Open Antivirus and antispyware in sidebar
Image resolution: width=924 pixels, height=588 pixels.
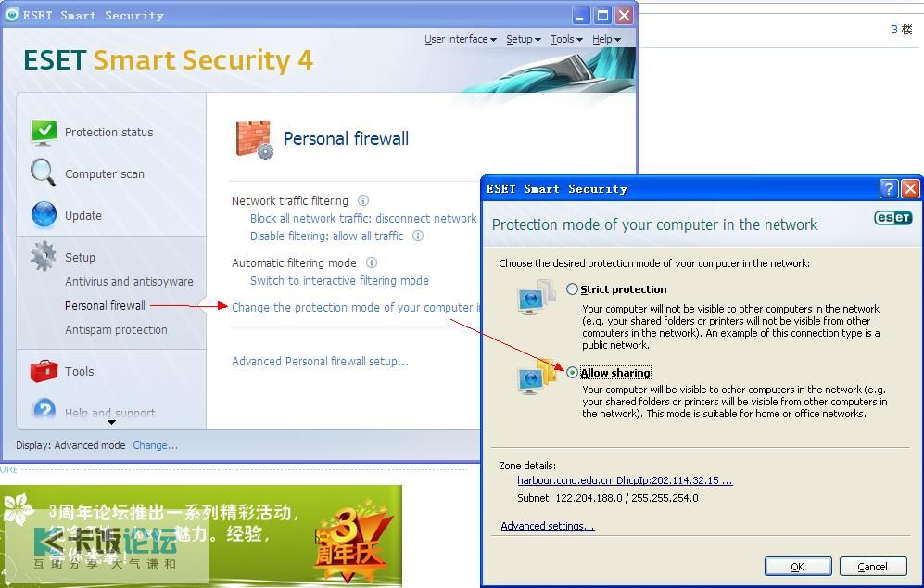[x=129, y=281]
